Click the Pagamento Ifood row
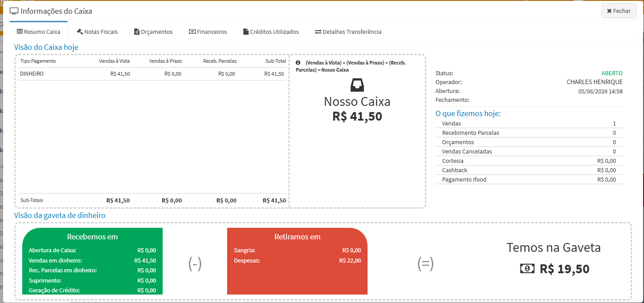This screenshot has width=644, height=303. tap(529, 179)
